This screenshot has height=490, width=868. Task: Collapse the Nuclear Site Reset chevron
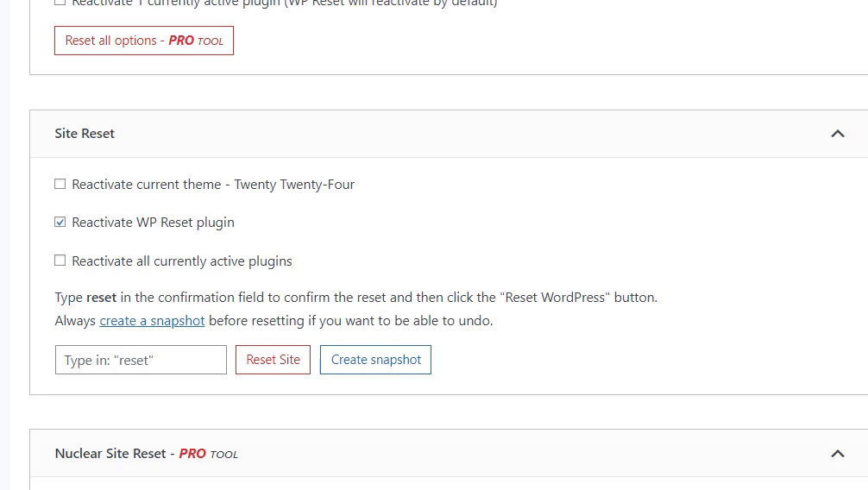click(838, 454)
